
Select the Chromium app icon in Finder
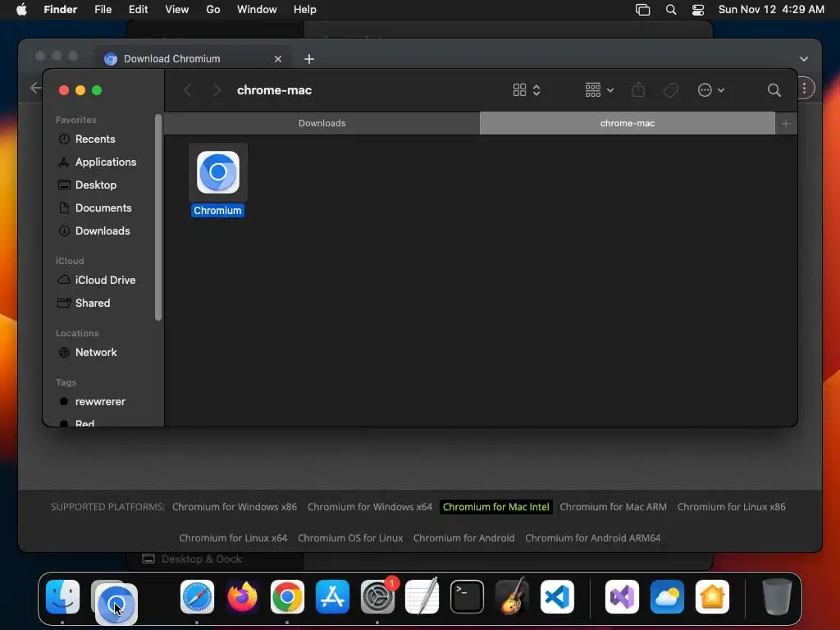tap(217, 172)
